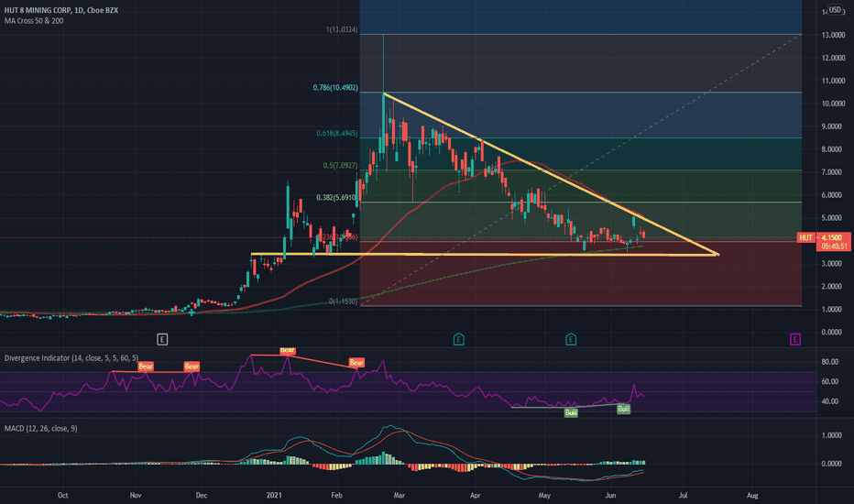Viewport: 854px width, 504px height.
Task: Click the purple upcoming earnings E marker
Action: pyautogui.click(x=795, y=339)
